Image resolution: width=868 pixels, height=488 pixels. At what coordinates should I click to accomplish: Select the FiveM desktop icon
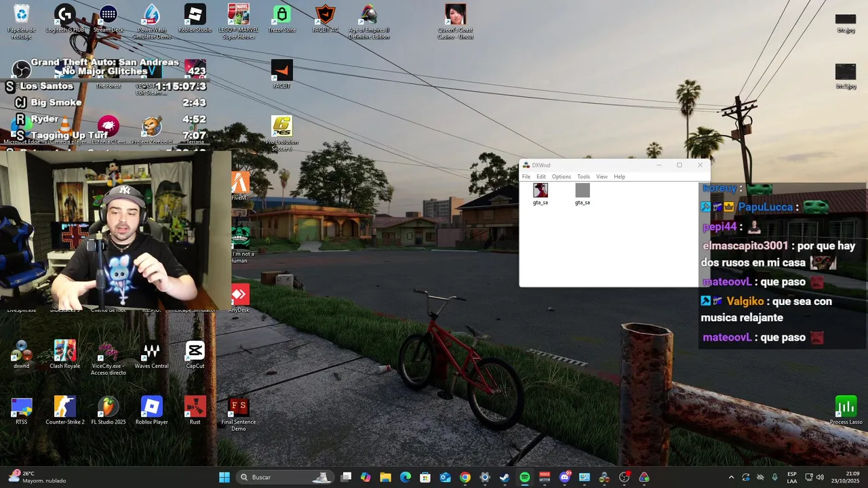point(239,186)
